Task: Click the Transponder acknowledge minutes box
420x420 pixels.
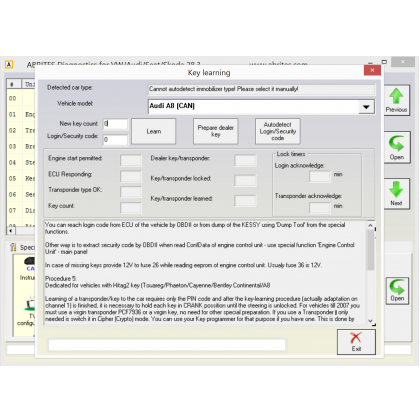Action: (x=320, y=208)
